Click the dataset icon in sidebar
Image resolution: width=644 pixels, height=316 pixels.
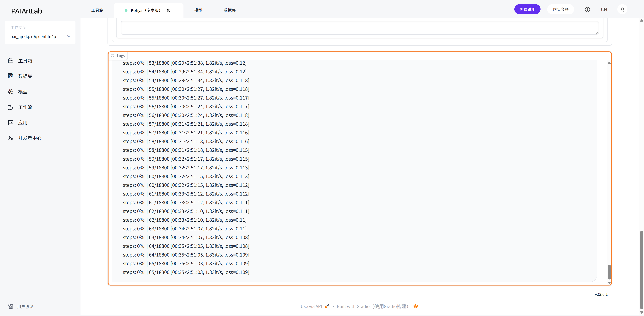pyautogui.click(x=11, y=76)
